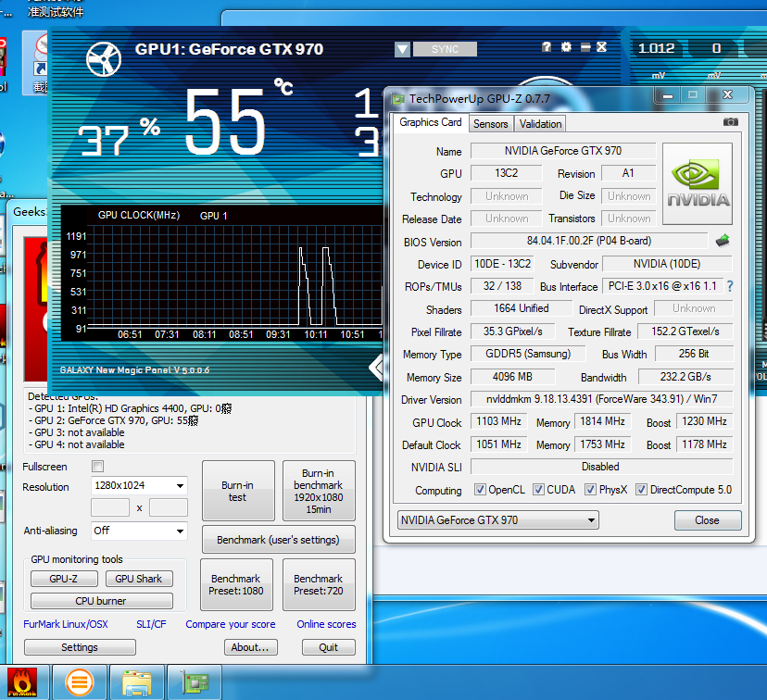Start the Burn-in test in FurMark
The width and height of the screenshot is (767, 700).
[x=237, y=492]
